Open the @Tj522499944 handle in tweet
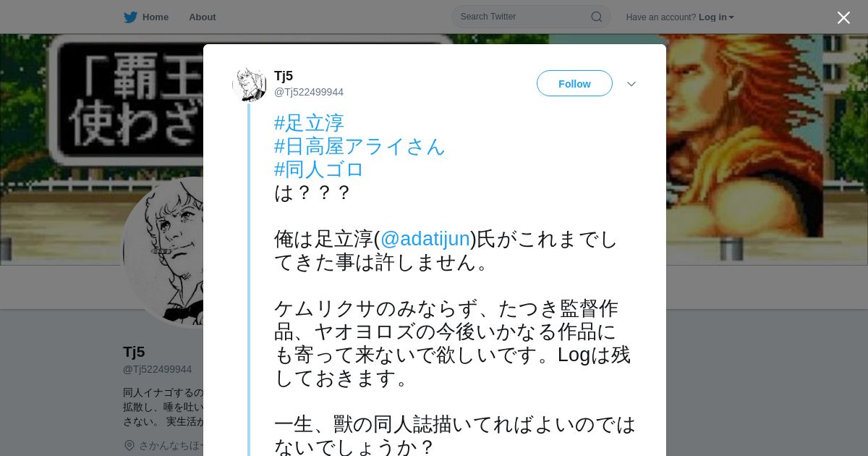The image size is (868, 456). click(x=309, y=92)
